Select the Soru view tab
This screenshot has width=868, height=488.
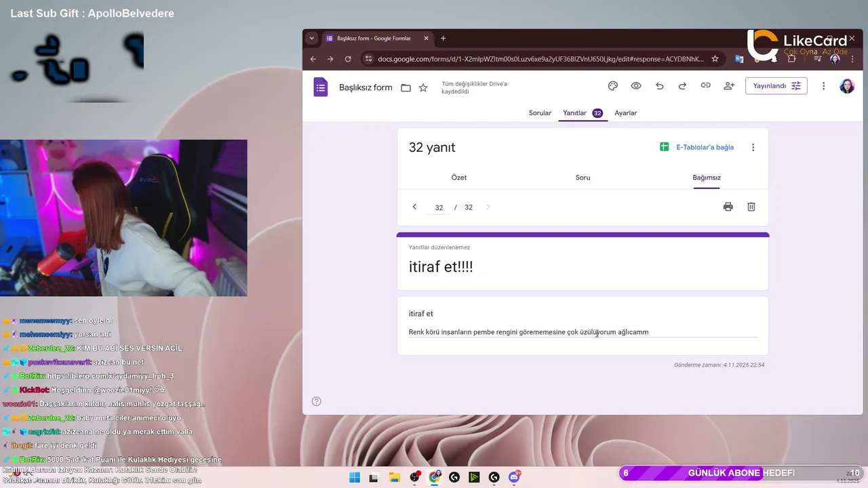coord(583,178)
